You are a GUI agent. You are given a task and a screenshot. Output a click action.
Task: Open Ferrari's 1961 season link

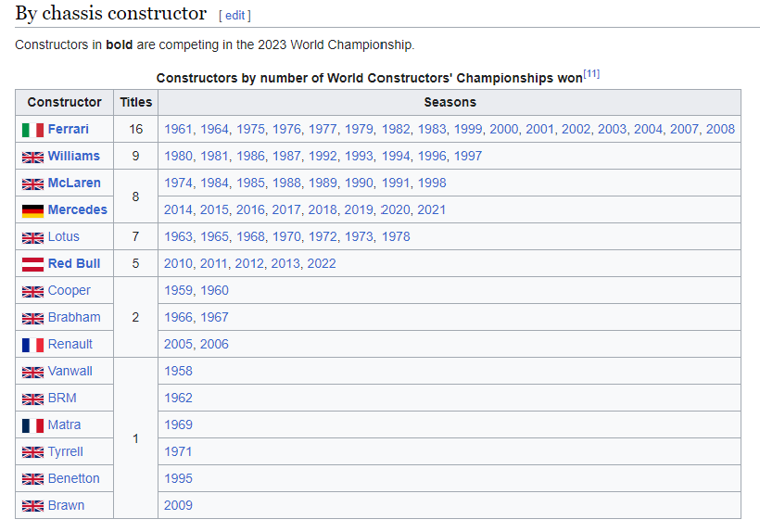click(x=178, y=130)
